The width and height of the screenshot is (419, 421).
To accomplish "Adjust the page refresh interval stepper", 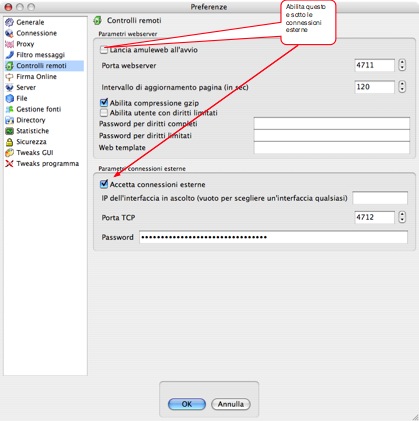I will click(402, 87).
